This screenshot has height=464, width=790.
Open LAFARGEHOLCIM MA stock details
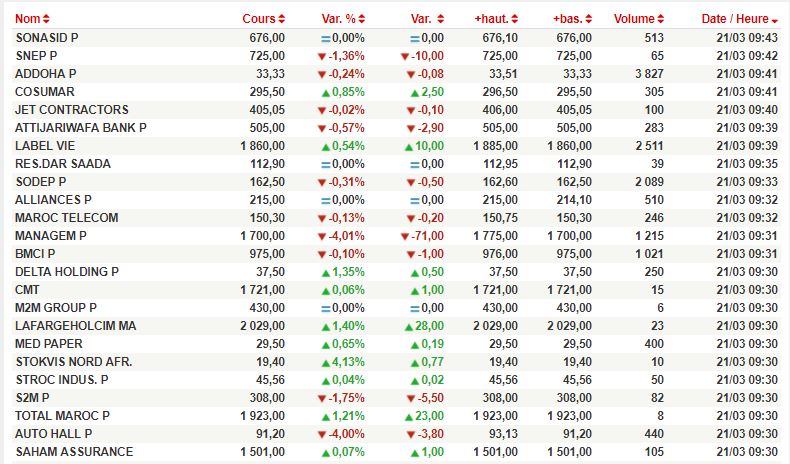(x=76, y=326)
